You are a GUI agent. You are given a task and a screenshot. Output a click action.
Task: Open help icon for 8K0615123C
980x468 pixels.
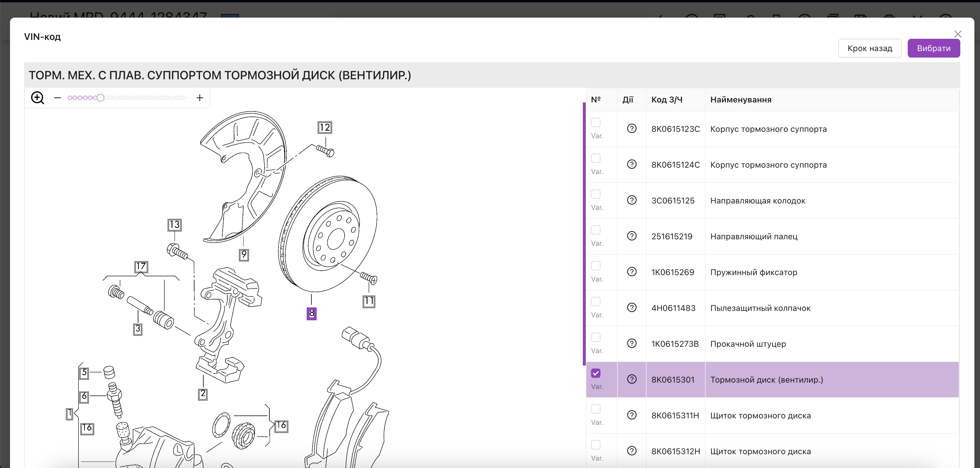point(632,129)
